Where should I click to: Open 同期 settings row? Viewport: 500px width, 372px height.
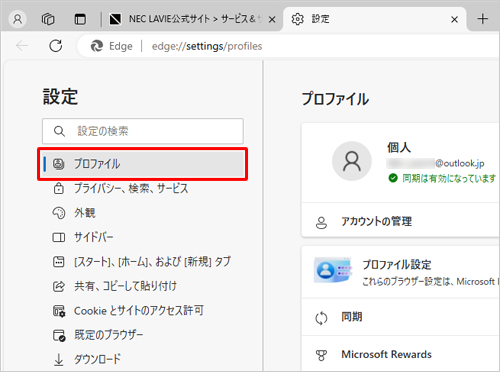pyautogui.click(x=400, y=317)
